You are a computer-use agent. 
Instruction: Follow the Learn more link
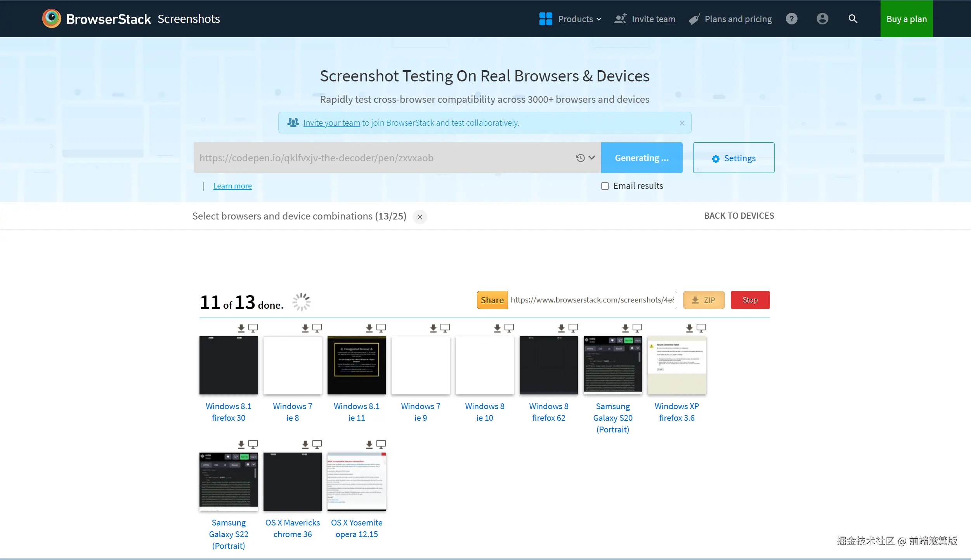tap(232, 186)
